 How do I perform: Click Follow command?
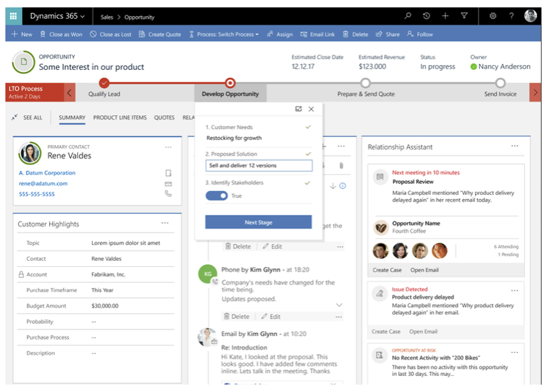(x=420, y=34)
